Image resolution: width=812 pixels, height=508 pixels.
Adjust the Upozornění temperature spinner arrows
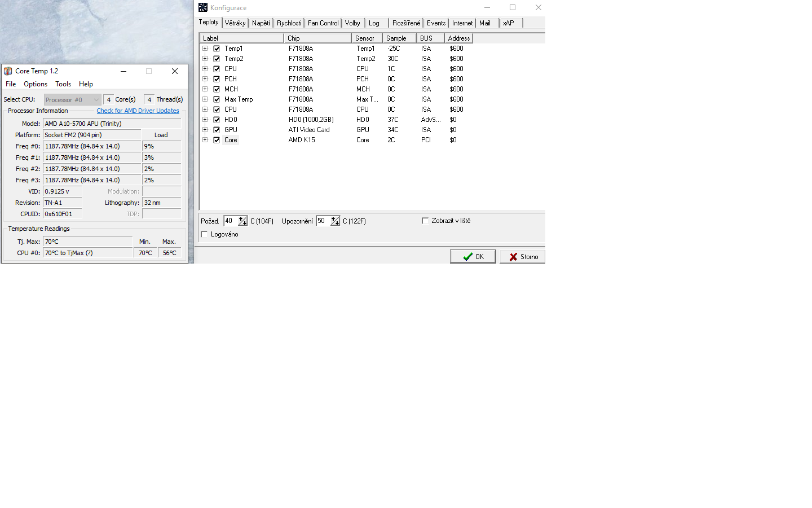(x=335, y=221)
